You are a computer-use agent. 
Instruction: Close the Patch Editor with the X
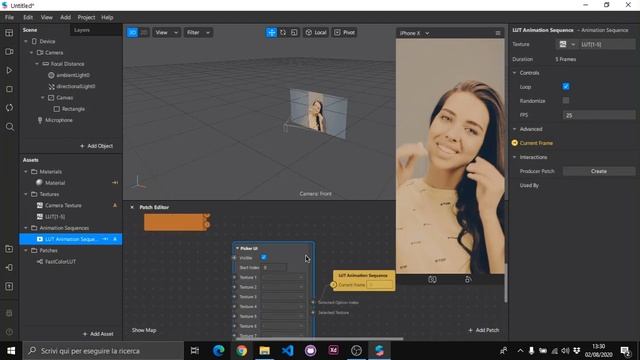click(132, 207)
